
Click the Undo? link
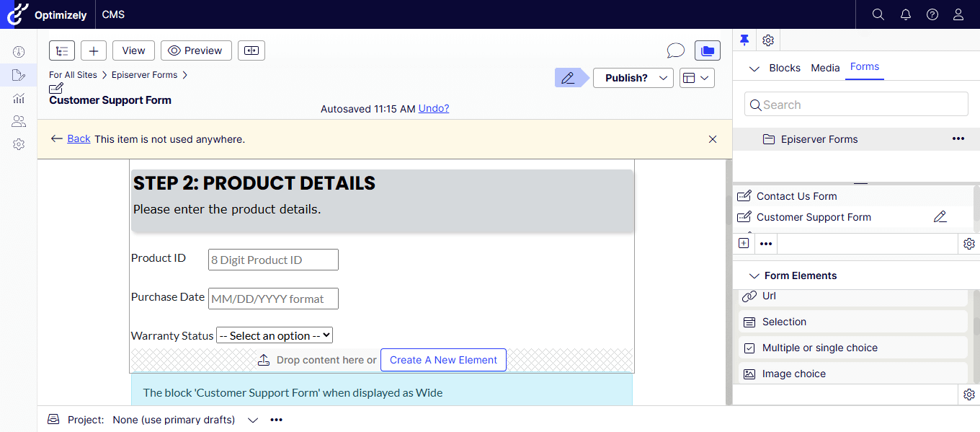434,109
